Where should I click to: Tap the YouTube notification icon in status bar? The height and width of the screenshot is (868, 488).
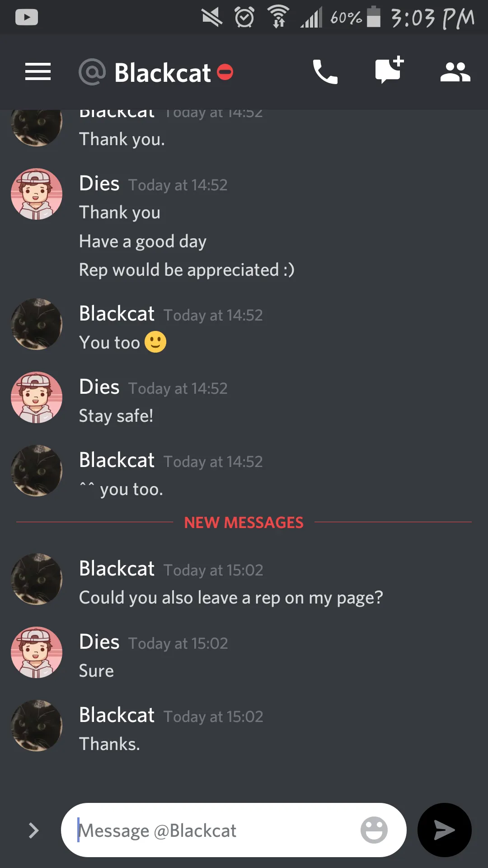(27, 18)
